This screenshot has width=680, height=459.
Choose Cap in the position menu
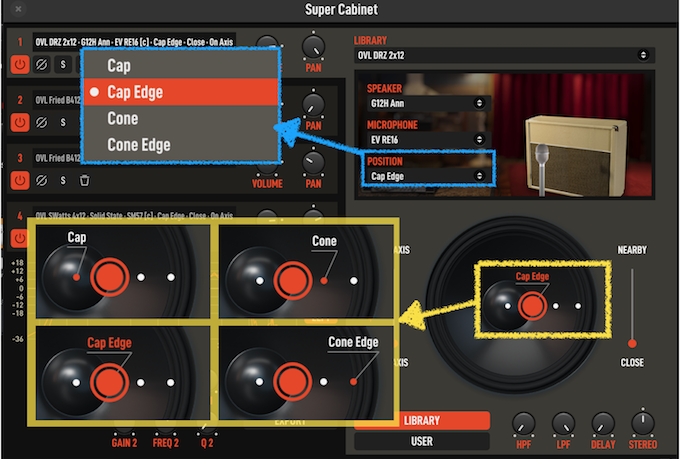point(181,66)
